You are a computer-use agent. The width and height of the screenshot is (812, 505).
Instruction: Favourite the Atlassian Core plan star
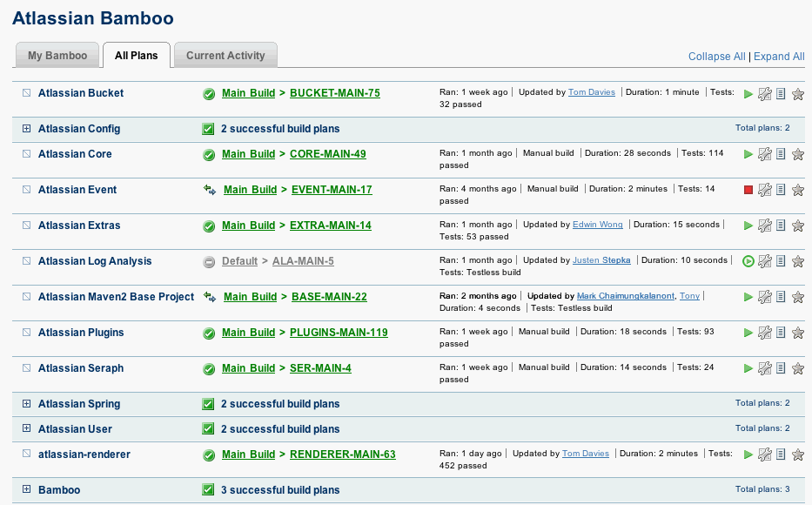(x=798, y=154)
